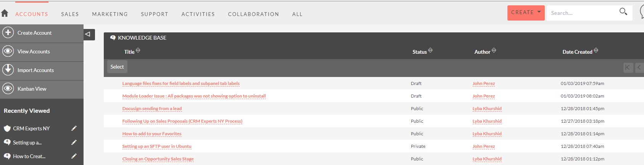Screen dimensions: 644x165
Task: Click the download icon for Import Accounts
Action: 8,70
